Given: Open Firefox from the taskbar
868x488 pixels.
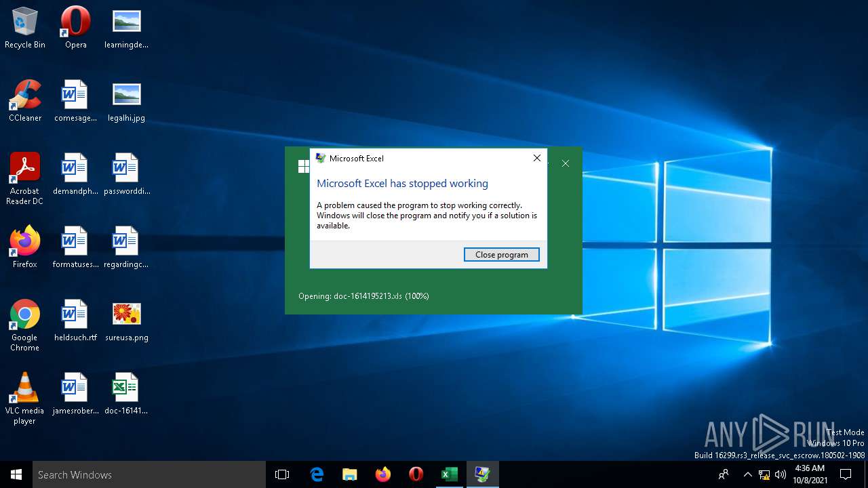Looking at the screenshot, I should coord(382,474).
